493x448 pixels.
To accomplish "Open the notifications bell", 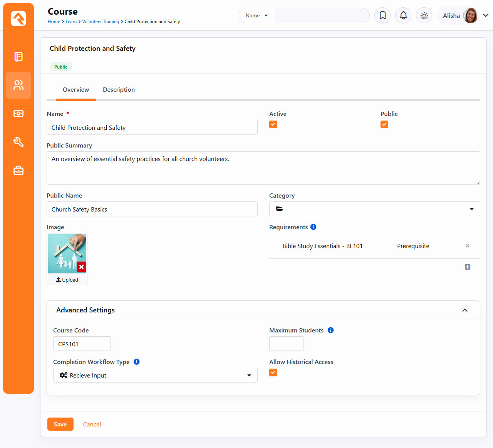I will 403,15.
